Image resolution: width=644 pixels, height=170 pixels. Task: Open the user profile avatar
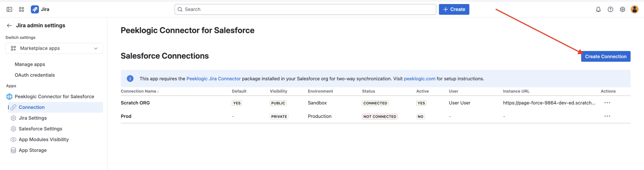coord(634,9)
